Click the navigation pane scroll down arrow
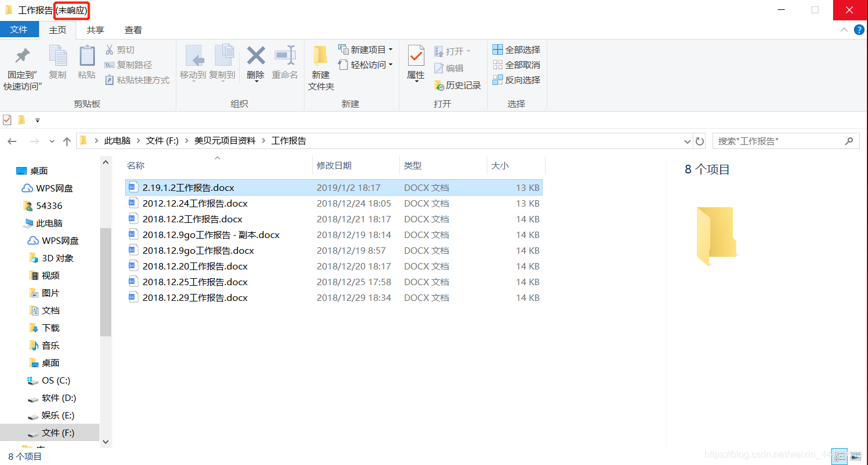Image resolution: width=868 pixels, height=465 pixels. pyautogui.click(x=105, y=442)
